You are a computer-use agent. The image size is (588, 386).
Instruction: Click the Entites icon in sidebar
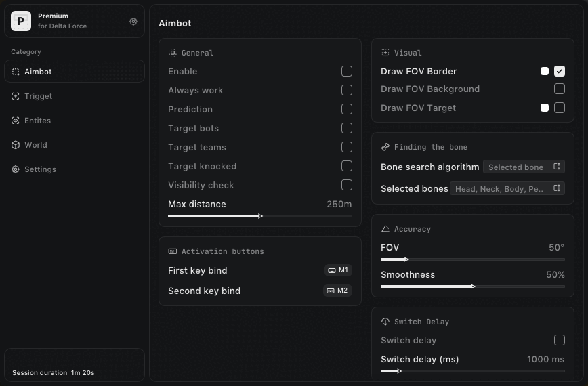16,121
